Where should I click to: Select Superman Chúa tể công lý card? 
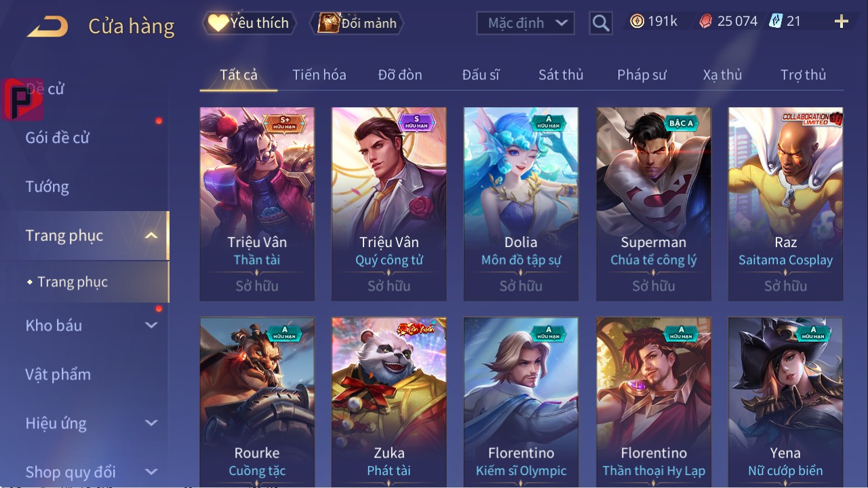pos(654,204)
